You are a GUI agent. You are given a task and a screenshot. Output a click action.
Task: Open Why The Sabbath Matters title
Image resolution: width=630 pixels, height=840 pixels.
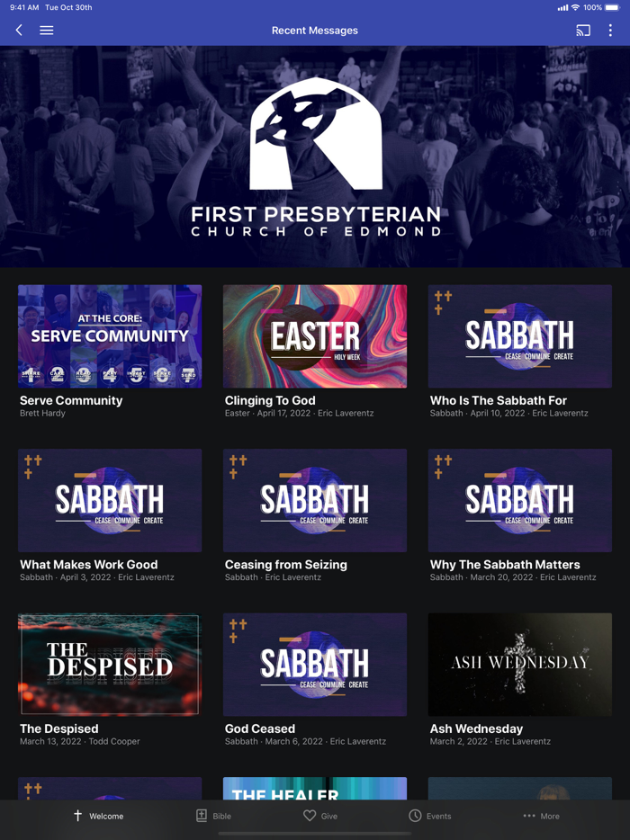[505, 565]
